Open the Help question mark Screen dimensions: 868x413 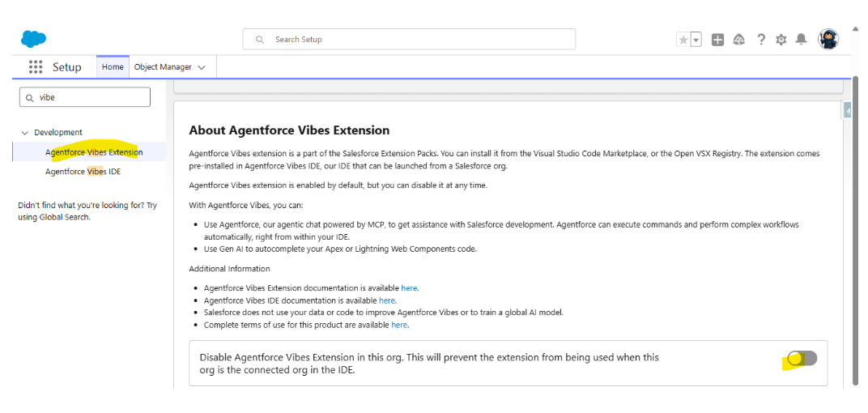(x=761, y=40)
